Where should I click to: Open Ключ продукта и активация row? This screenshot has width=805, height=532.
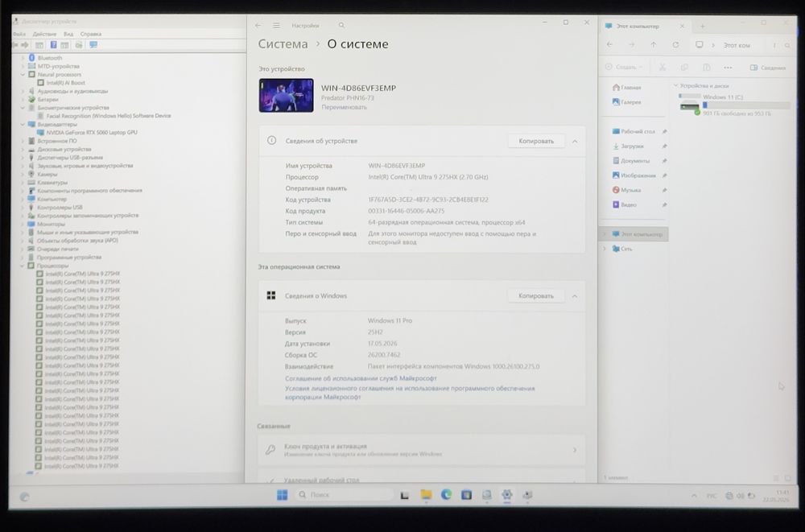click(422, 450)
